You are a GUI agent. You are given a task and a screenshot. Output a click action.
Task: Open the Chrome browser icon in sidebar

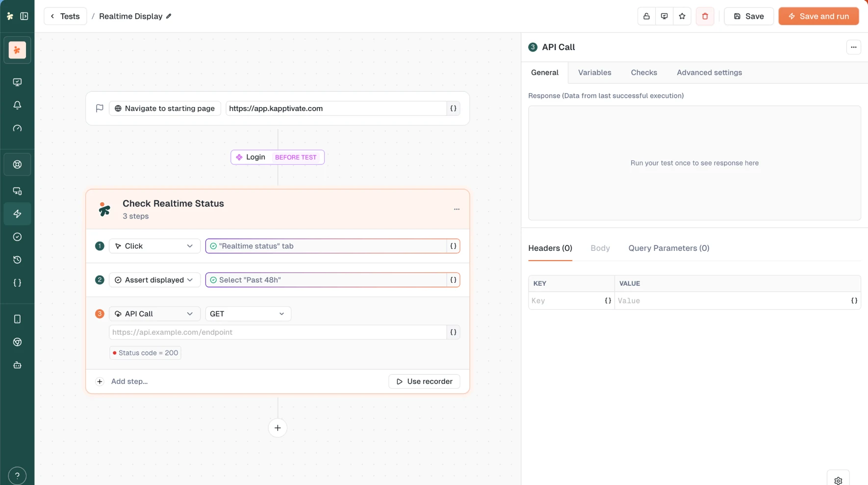coord(17,342)
